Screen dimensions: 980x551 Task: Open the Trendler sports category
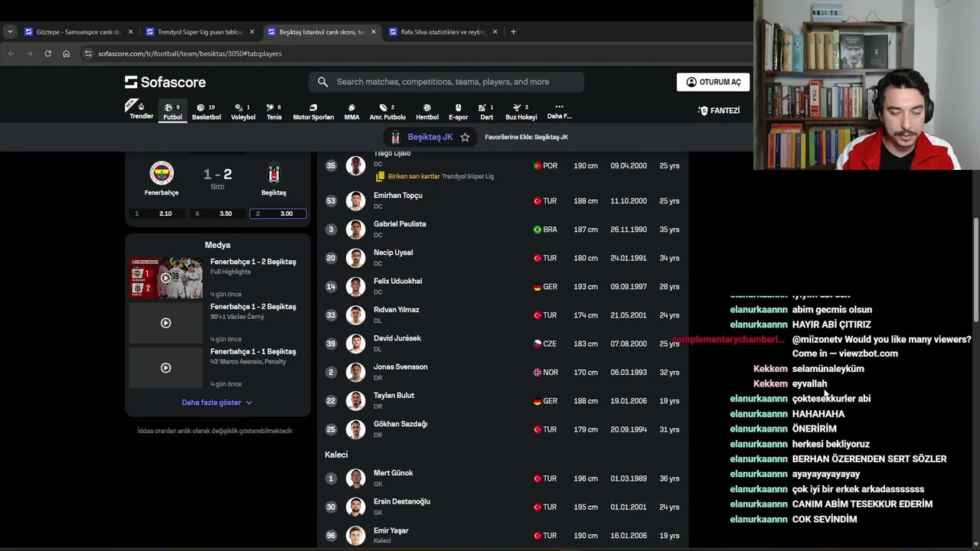[x=141, y=110]
